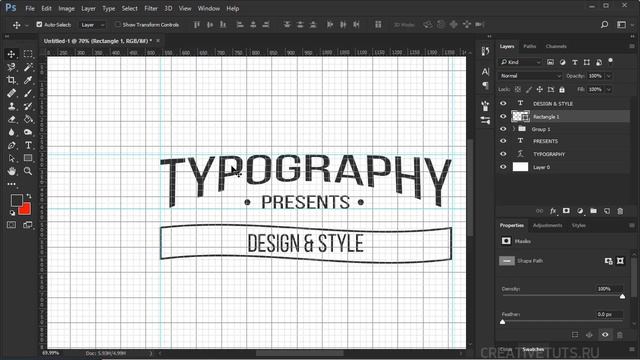The image size is (640, 360).
Task: Swap foreground and background colors
Action: [29, 196]
